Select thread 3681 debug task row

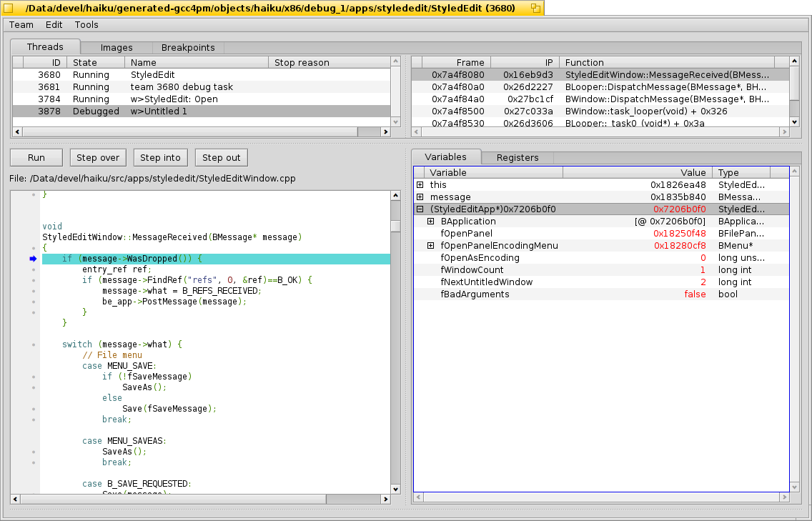202,87
